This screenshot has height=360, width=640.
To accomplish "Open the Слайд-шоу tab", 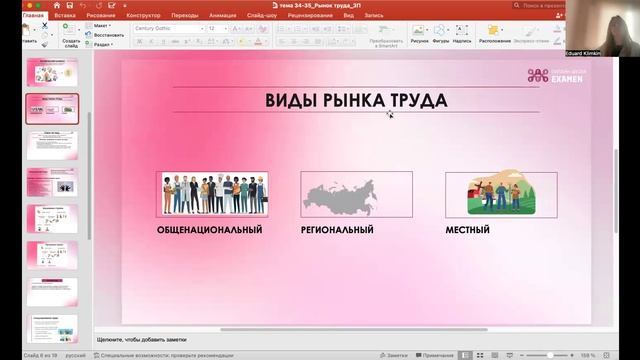I will pos(262,16).
